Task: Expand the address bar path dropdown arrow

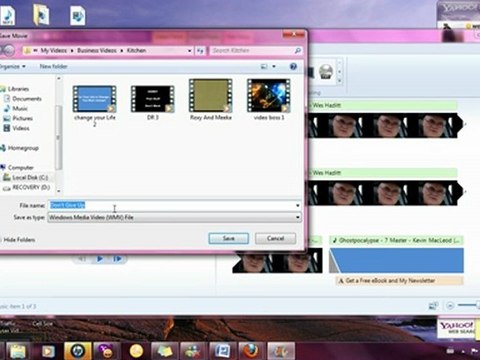Action: coord(189,51)
